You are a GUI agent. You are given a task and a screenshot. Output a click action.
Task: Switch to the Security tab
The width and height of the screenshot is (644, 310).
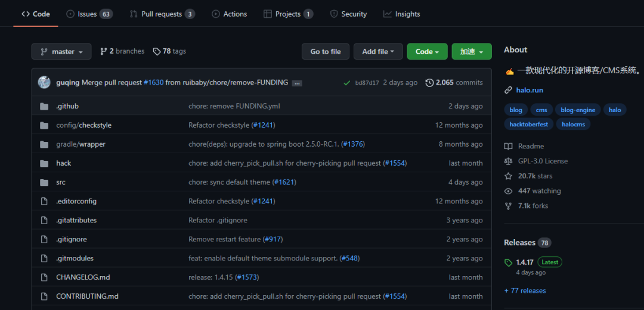[348, 14]
